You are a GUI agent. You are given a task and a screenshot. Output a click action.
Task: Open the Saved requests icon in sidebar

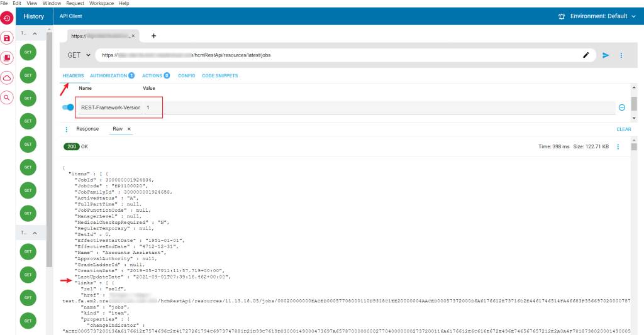click(x=7, y=38)
